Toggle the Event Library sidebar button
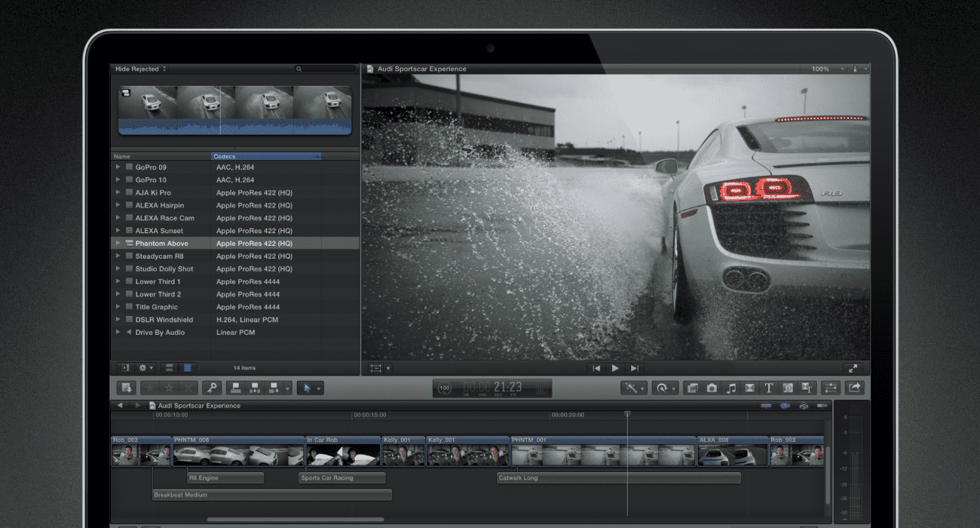The height and width of the screenshot is (528, 980). (x=125, y=367)
